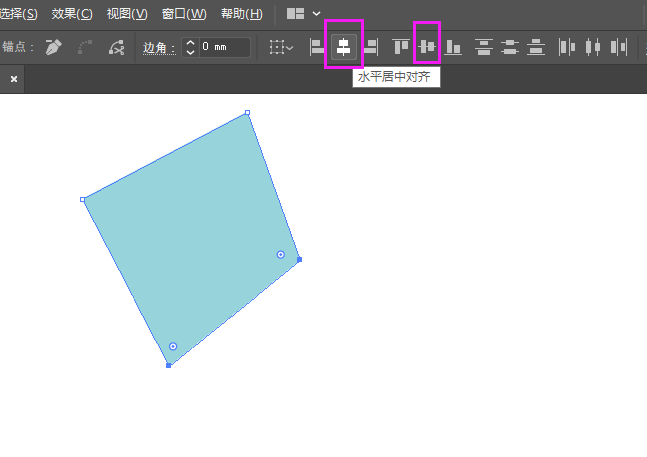Click the live corner widget near bottom anchor
The image size is (647, 457).
click(173, 346)
